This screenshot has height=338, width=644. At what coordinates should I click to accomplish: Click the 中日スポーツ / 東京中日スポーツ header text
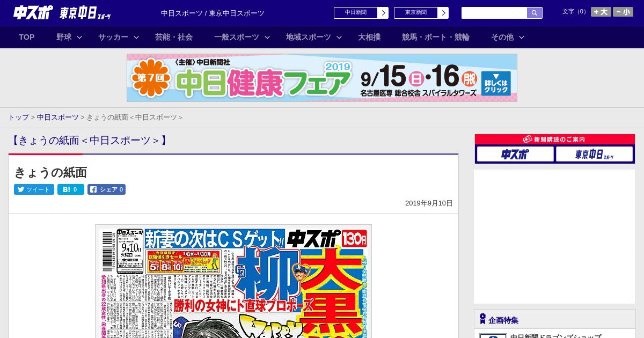pyautogui.click(x=213, y=13)
